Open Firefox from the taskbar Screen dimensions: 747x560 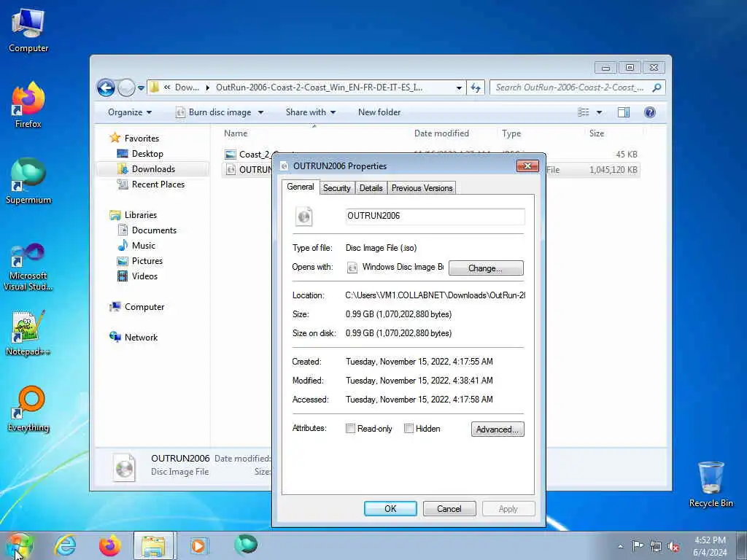[x=109, y=545]
